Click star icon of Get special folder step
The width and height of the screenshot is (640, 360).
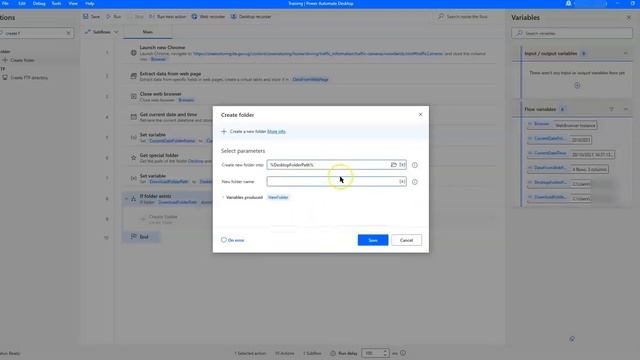tap(133, 158)
